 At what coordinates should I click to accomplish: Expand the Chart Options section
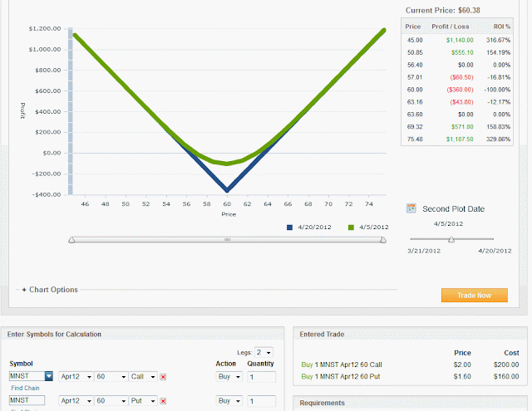(x=50, y=290)
